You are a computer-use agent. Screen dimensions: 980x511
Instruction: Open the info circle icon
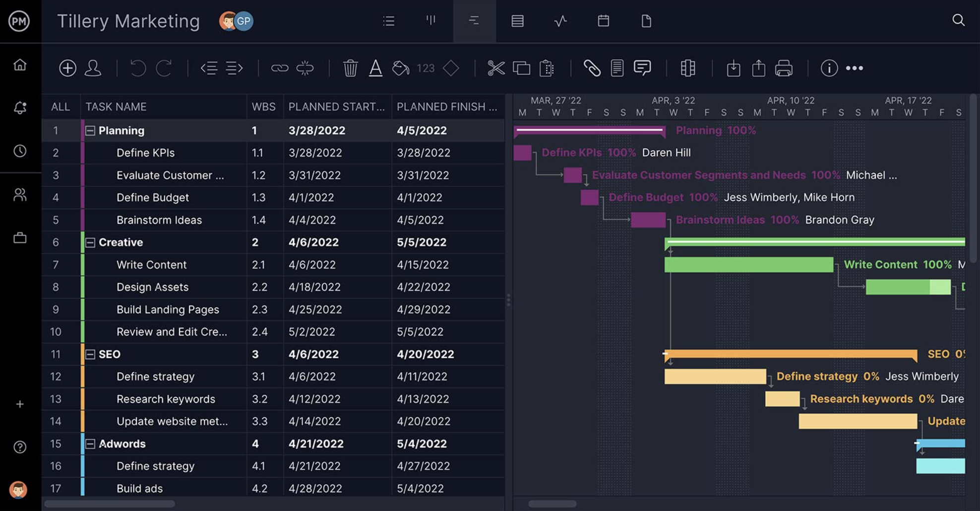(x=829, y=68)
